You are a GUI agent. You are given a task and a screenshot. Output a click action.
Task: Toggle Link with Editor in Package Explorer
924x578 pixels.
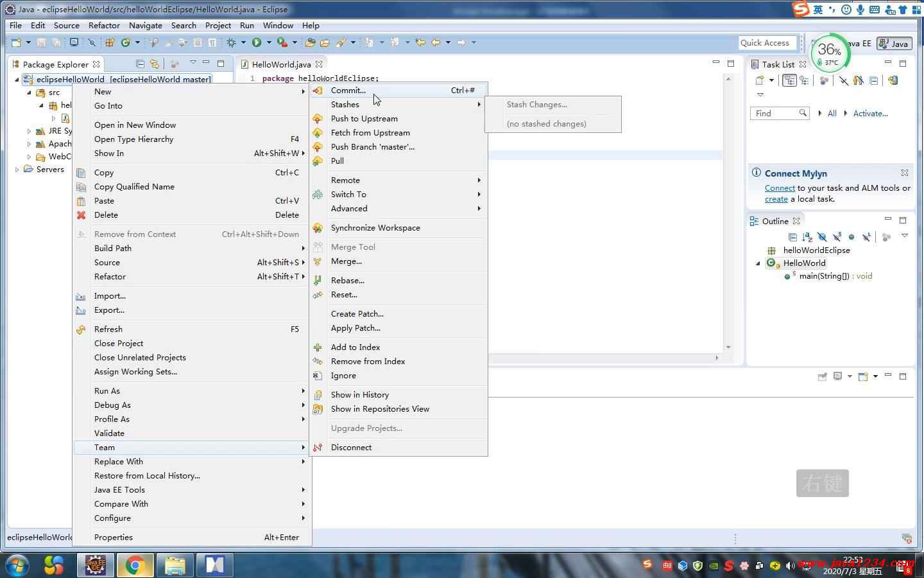[155, 64]
